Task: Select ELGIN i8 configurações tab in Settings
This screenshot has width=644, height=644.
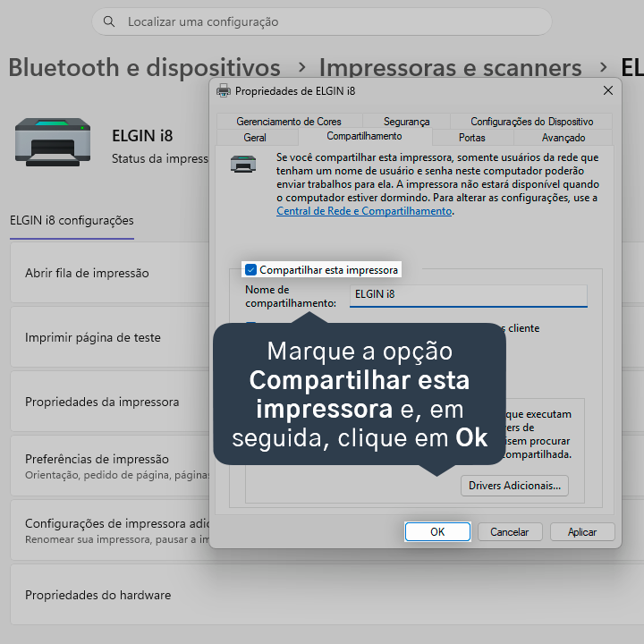Action: click(x=72, y=221)
